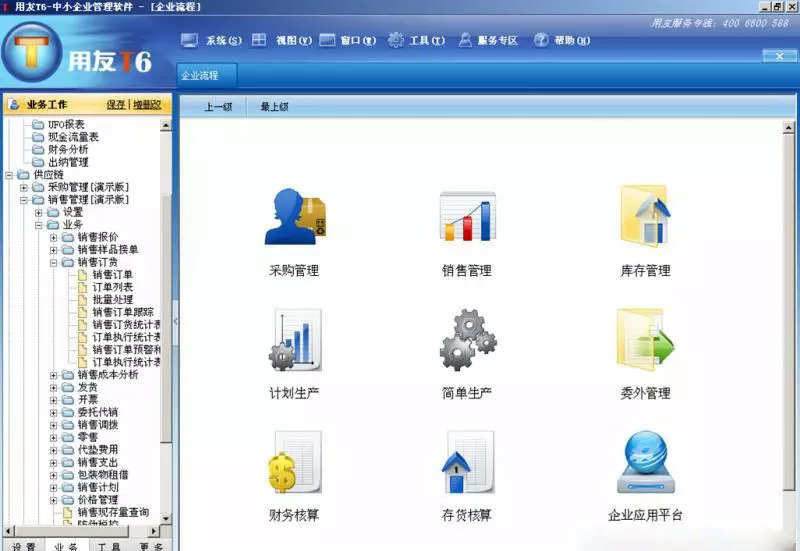The image size is (800, 551).
Task: Select 销售订单跟踪 in the tree
Action: [122, 312]
